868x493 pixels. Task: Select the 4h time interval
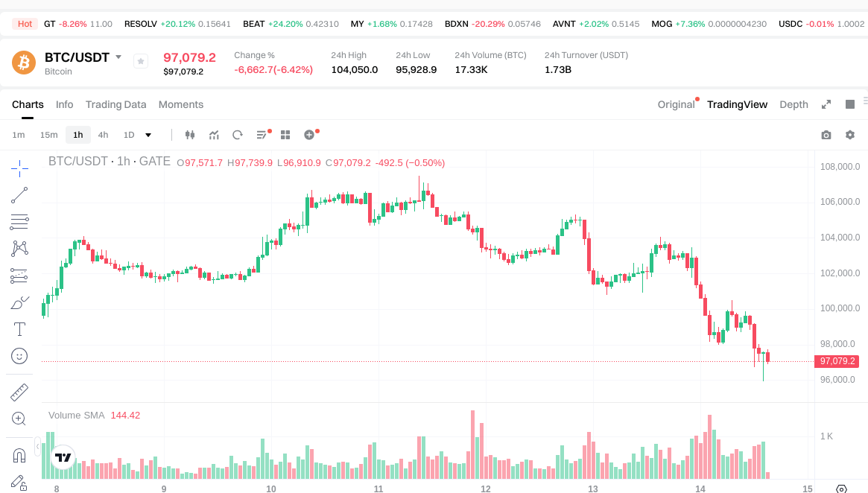[103, 135]
